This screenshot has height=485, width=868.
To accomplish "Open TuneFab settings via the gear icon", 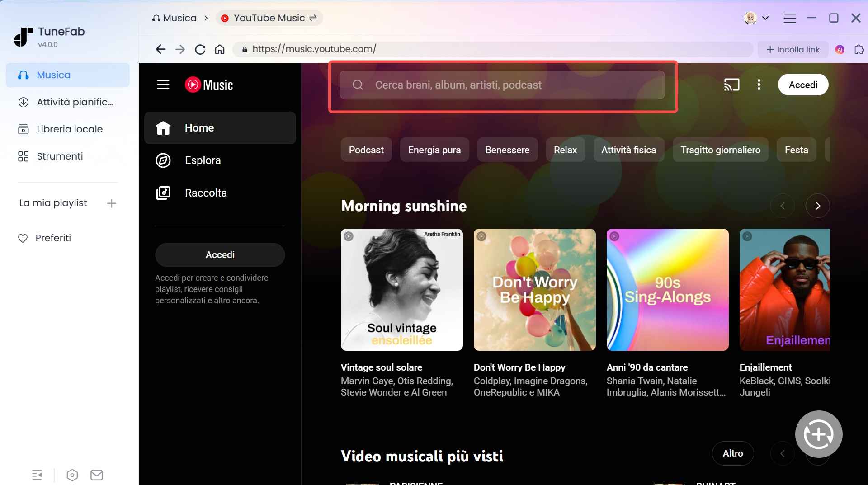I will pyautogui.click(x=72, y=475).
